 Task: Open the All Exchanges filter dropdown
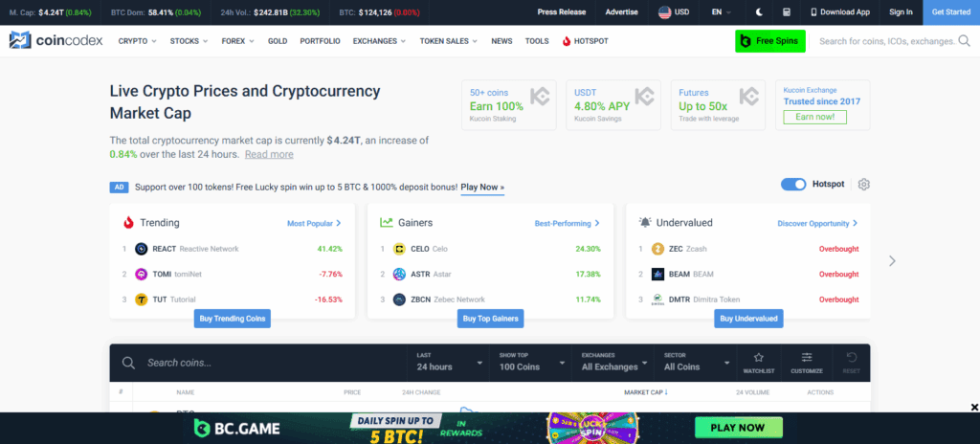[614, 362]
